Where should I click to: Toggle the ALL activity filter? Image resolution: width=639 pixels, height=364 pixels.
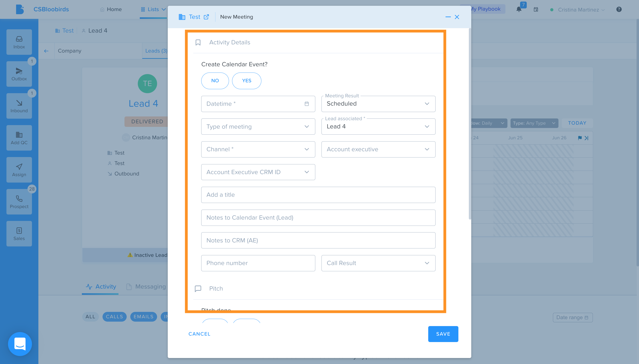91,317
